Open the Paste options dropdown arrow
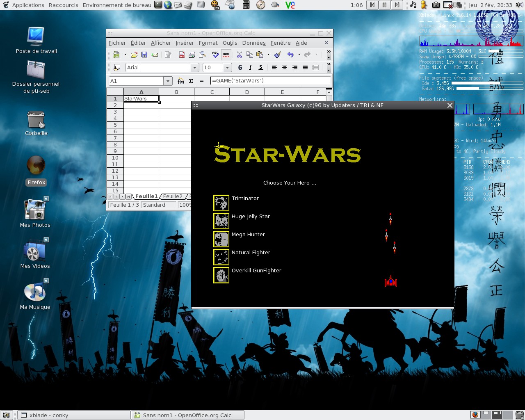 point(268,55)
